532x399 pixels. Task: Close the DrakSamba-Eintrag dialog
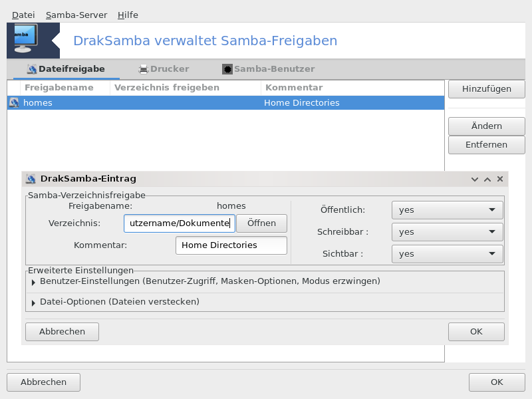click(500, 179)
